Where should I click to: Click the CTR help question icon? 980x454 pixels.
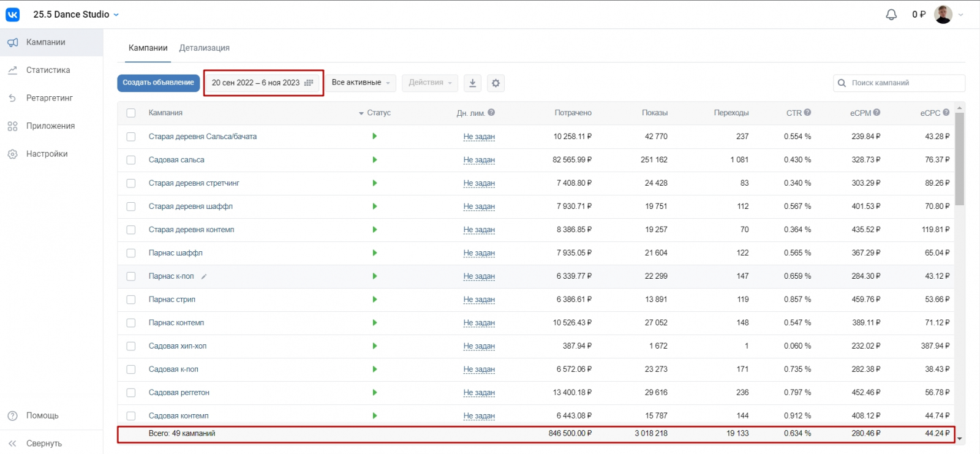tap(807, 113)
